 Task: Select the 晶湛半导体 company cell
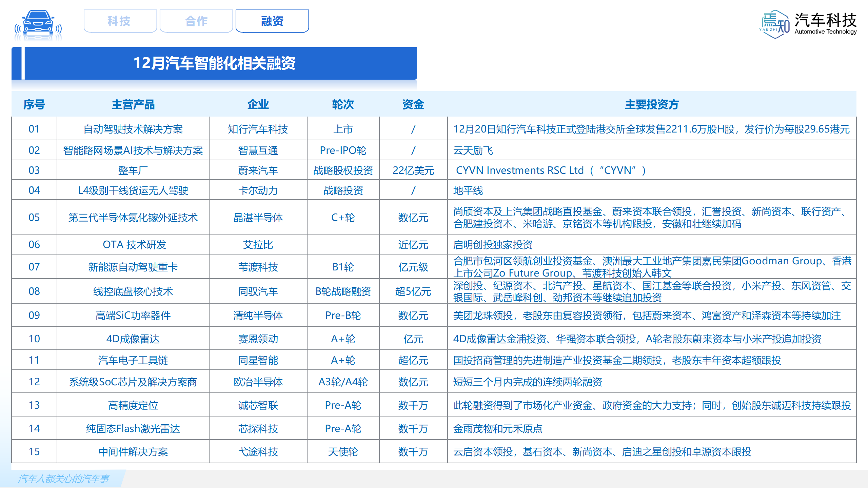[258, 217]
